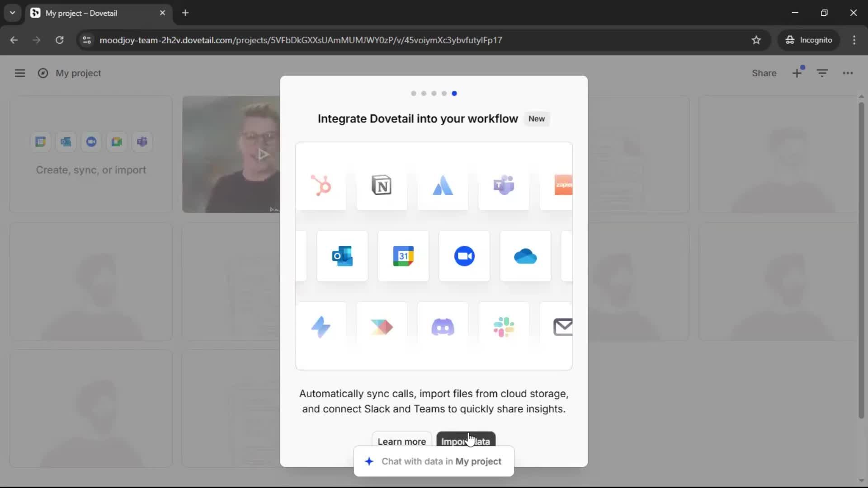Choose the Outlook integration icon
The image size is (868, 488).
pos(342,256)
